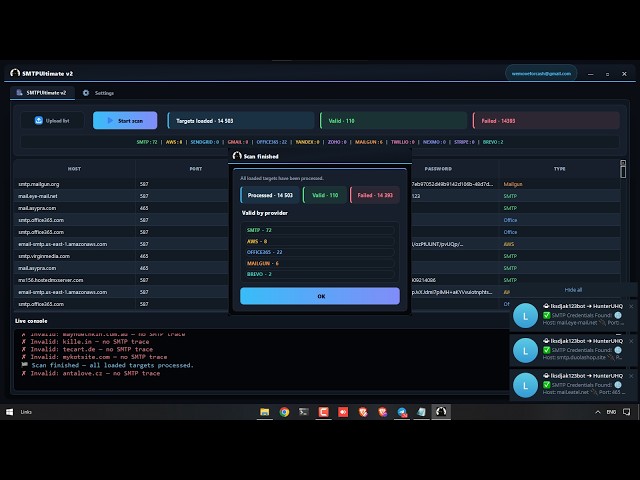Select the SMTPUltimate v2 tab
Image resolution: width=640 pixels, height=480 pixels.
[x=42, y=93]
